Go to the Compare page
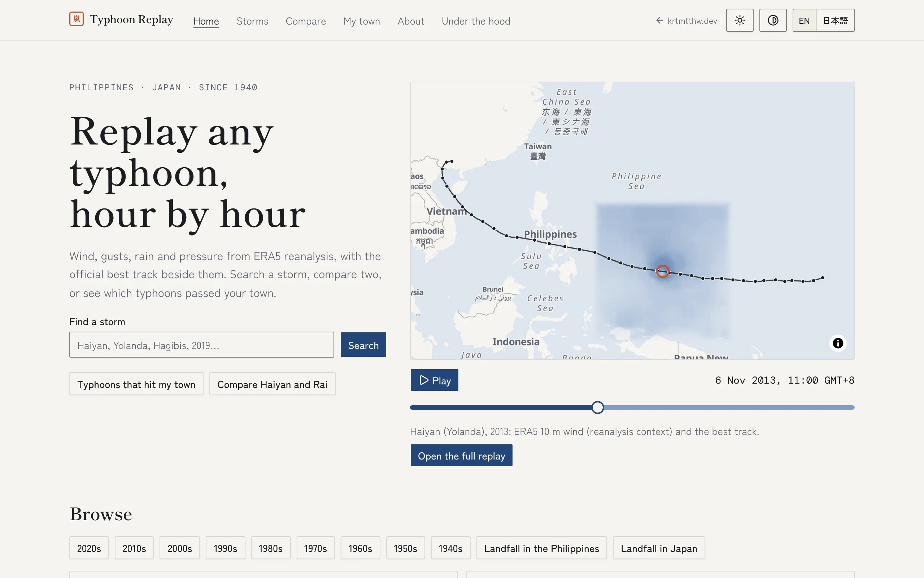The image size is (924, 578). coord(306,21)
